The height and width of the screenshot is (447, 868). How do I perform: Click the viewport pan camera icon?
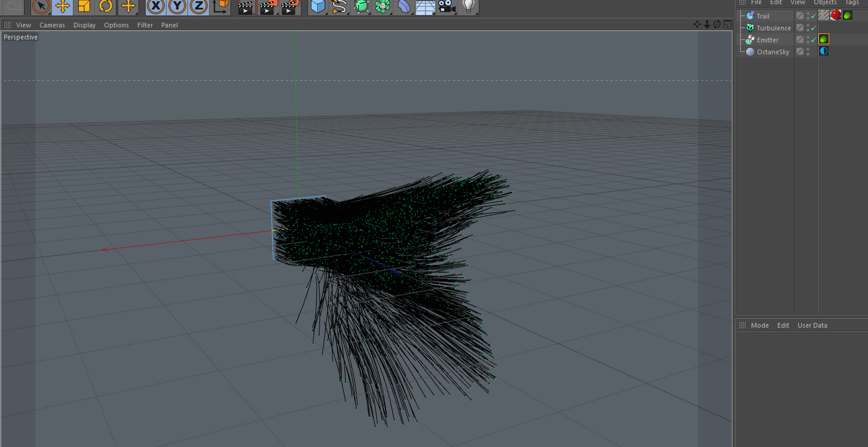(697, 24)
